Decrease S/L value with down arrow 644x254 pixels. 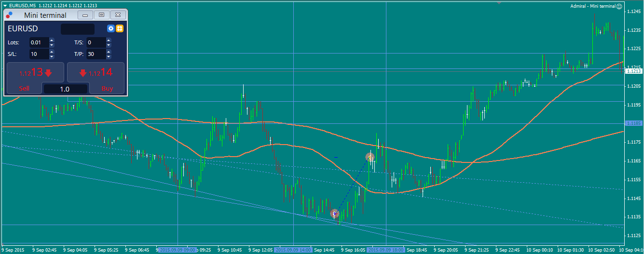tap(52, 56)
